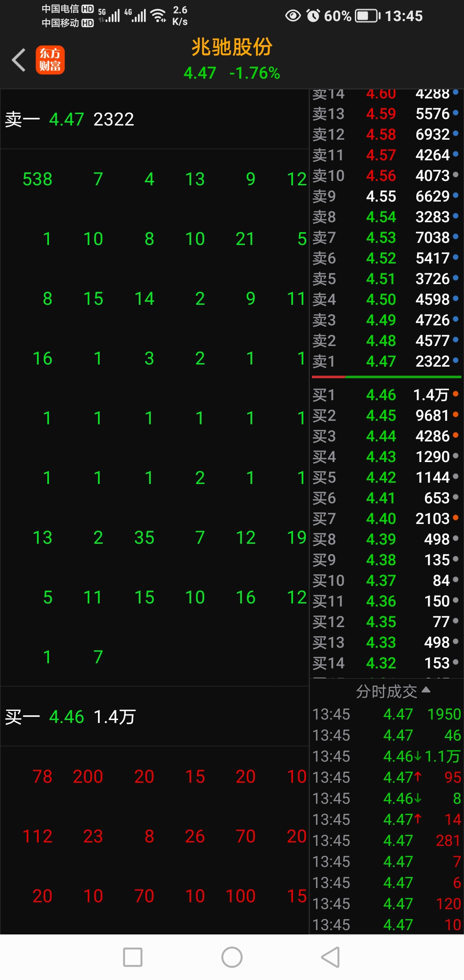Image resolution: width=464 pixels, height=980 pixels.
Task: Tap the gray dot beside 买4 1290
Action: (455, 456)
